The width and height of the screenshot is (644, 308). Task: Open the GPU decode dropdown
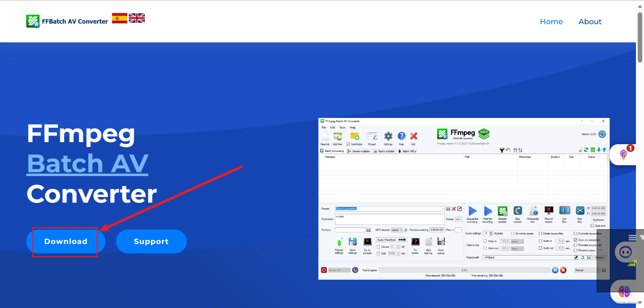point(397,230)
